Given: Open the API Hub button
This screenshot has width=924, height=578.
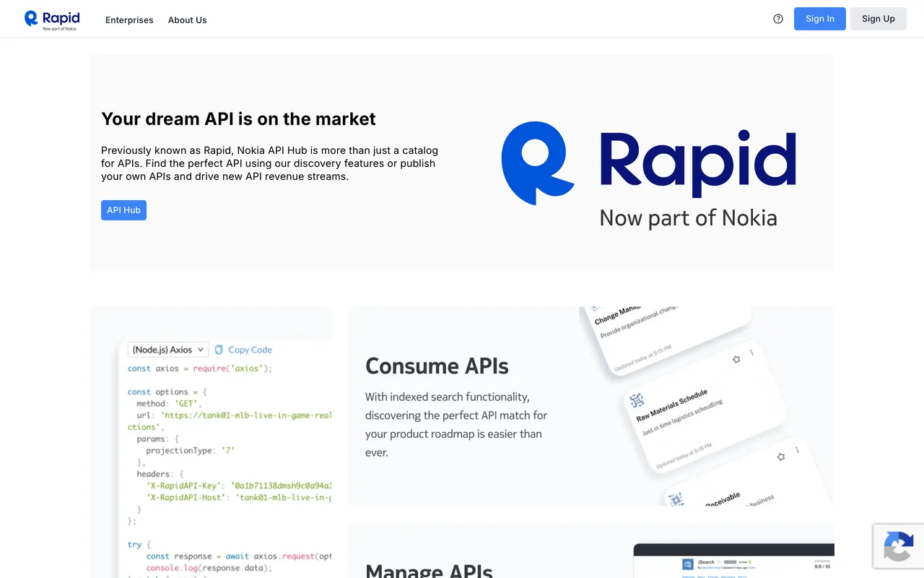Looking at the screenshot, I should 123,210.
